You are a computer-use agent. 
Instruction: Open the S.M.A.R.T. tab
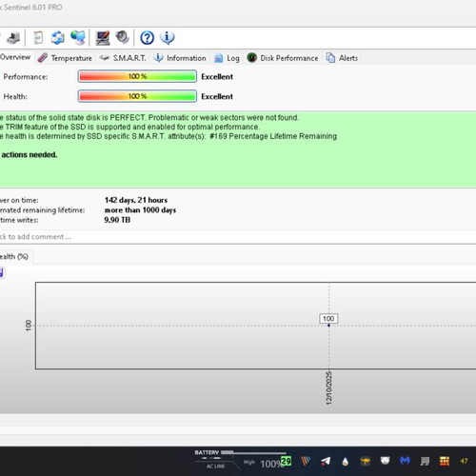[x=123, y=58]
